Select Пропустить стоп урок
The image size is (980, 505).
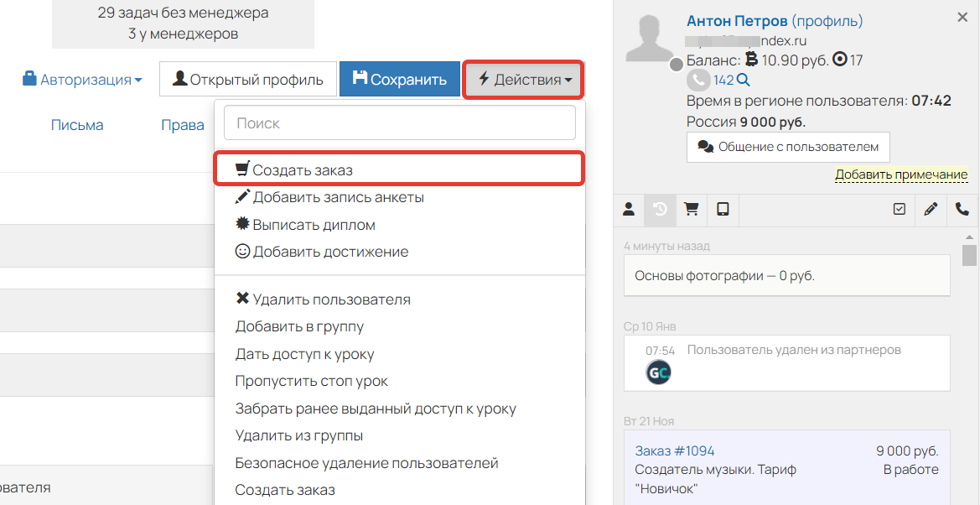311,381
